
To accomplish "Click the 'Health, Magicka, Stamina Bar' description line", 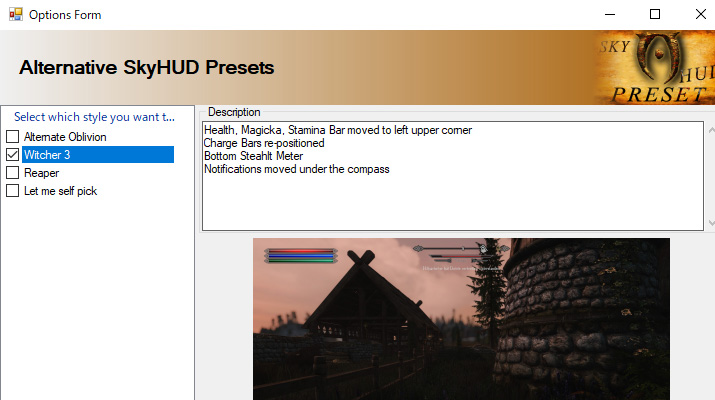I will click(338, 130).
